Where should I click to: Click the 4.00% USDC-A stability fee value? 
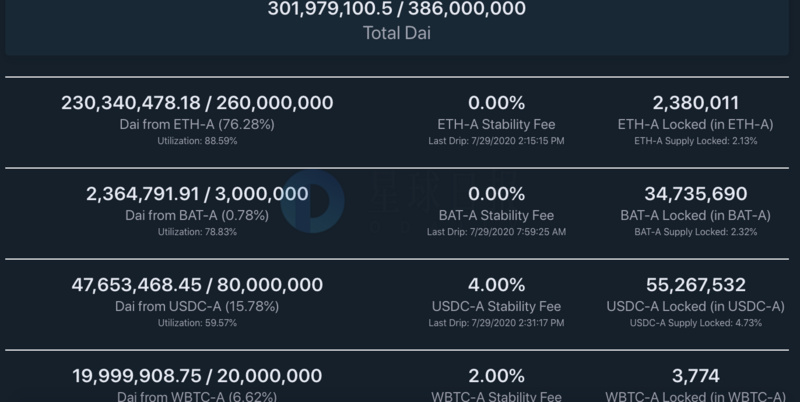pos(496,285)
